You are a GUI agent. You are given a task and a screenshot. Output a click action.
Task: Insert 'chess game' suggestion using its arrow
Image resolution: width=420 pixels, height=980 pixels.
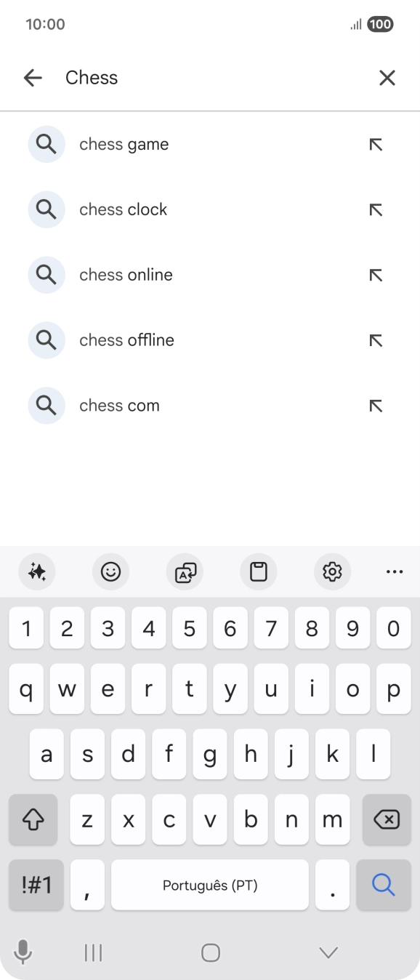375,144
